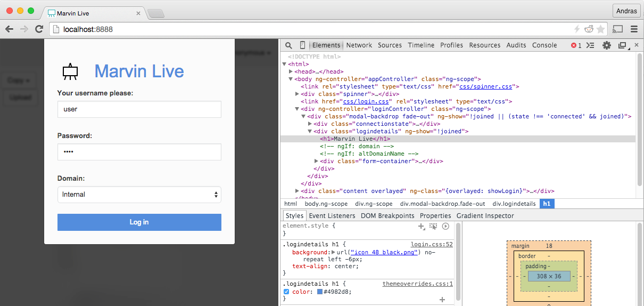644x306 pixels.
Task: Switch to the Network tab
Action: [x=359, y=45]
